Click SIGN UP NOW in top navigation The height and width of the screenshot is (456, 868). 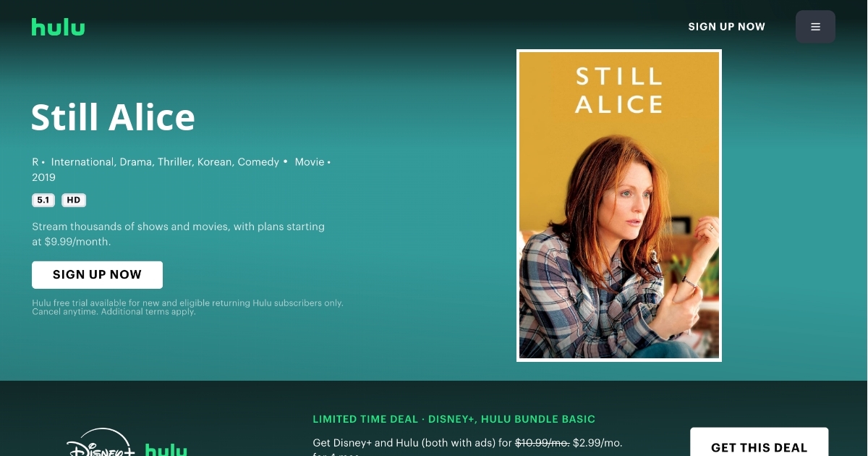[726, 27]
